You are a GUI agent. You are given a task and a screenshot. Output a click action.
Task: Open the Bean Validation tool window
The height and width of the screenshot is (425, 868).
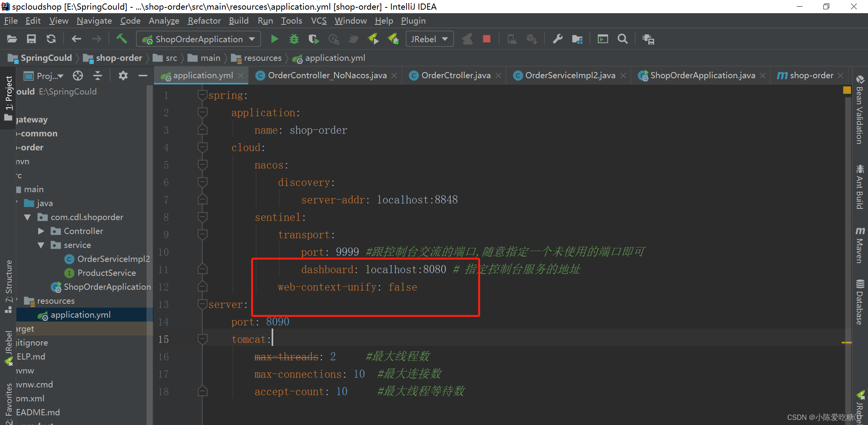point(860,110)
